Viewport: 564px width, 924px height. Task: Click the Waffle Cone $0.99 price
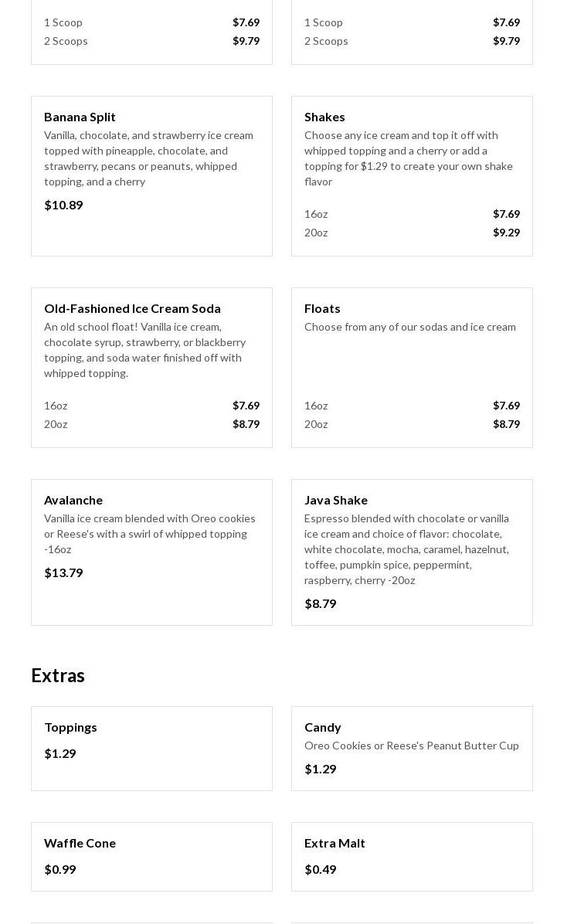tap(60, 869)
